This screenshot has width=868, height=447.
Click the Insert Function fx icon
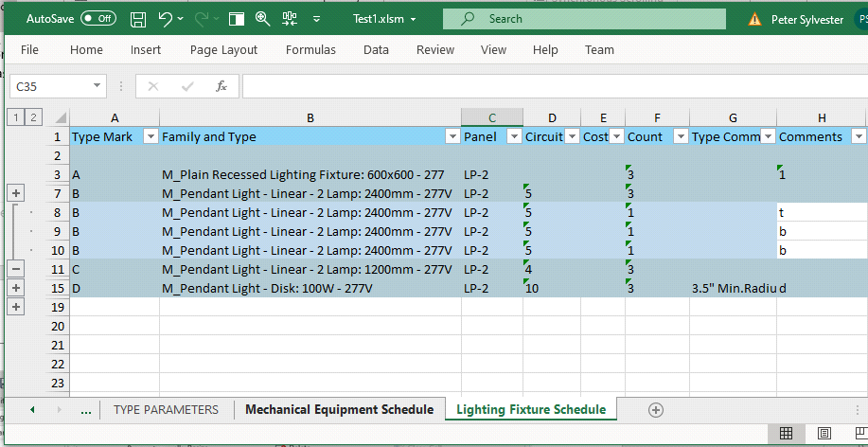coord(221,86)
